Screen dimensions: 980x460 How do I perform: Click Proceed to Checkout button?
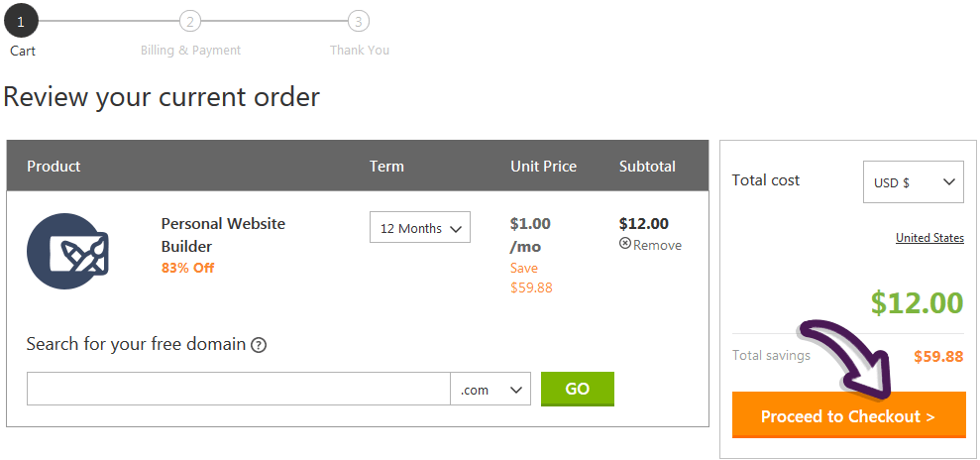pos(849,415)
